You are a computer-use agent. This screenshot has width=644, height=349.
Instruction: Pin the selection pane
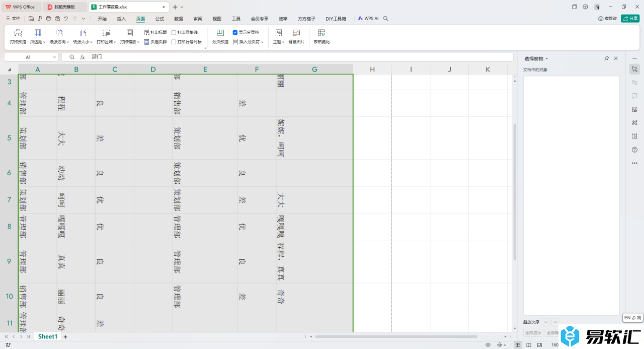click(606, 59)
